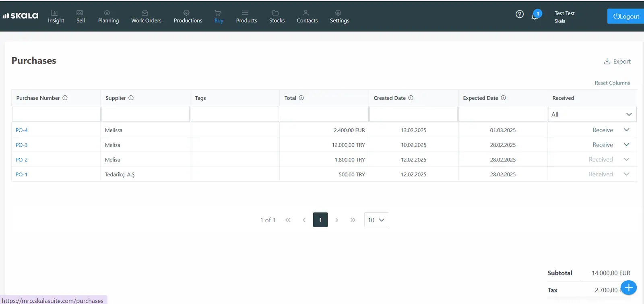Receive purchase order PO-4
The width and height of the screenshot is (644, 304).
pos(603,130)
